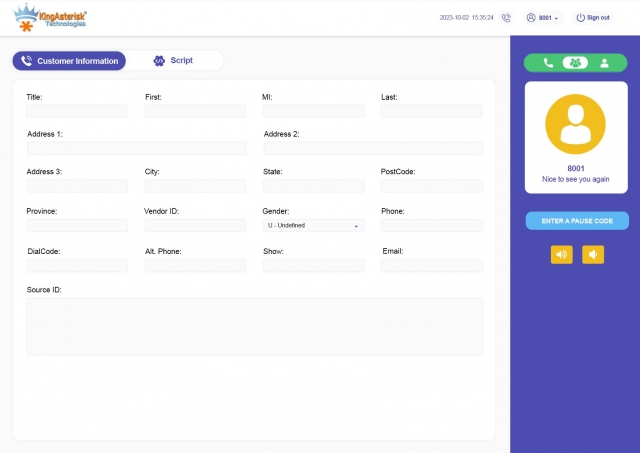The width and height of the screenshot is (640, 453).
Task: Focus the Address 3 field
Action: [x=77, y=186]
